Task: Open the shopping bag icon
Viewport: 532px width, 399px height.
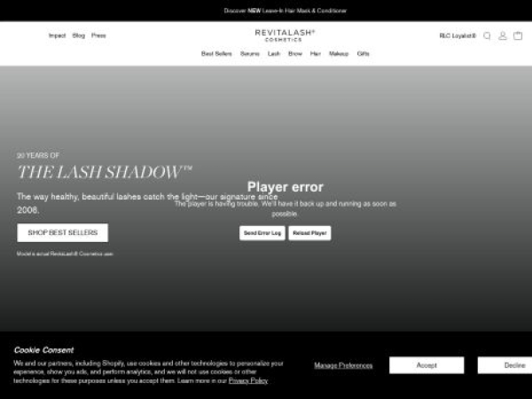Action: click(x=518, y=35)
